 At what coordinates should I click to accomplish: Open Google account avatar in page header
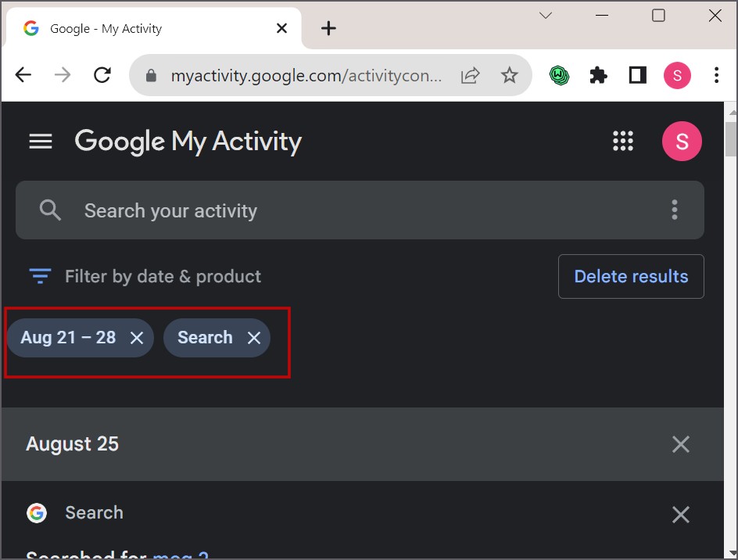(x=682, y=142)
